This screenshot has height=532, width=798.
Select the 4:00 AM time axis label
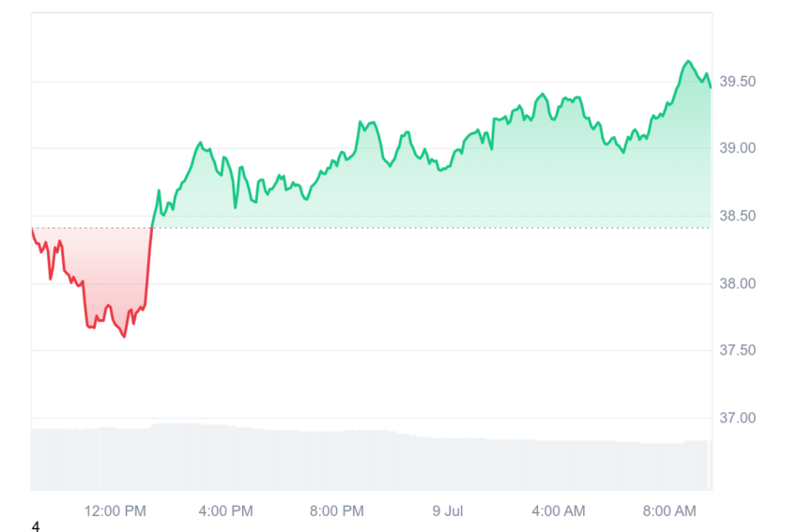click(x=559, y=511)
